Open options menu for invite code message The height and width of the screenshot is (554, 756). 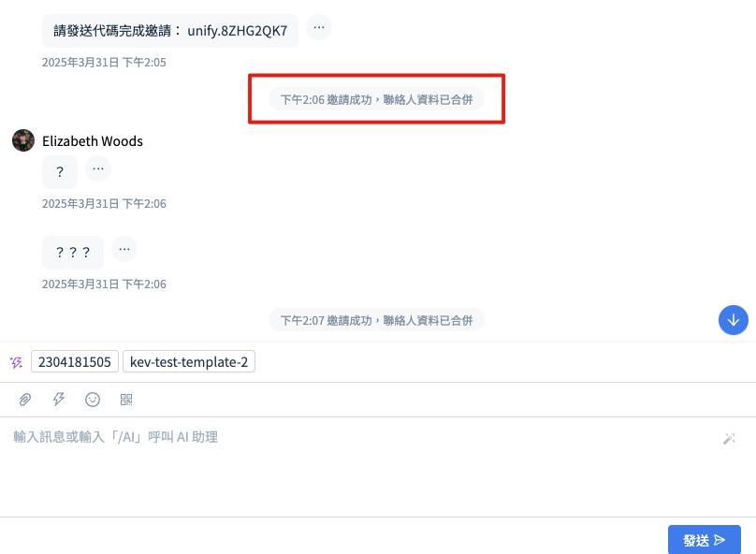tap(319, 27)
